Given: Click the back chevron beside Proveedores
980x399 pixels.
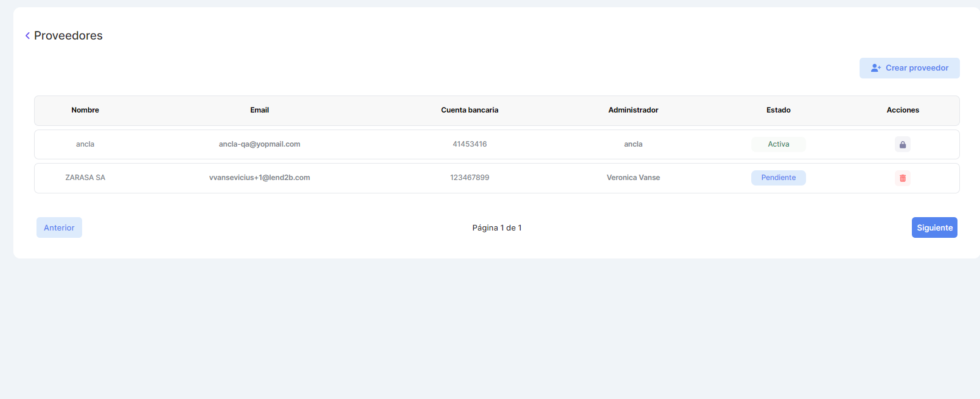Looking at the screenshot, I should click(x=27, y=36).
